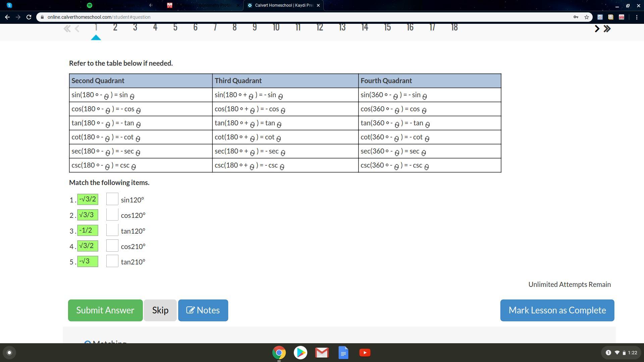Screen dimensions: 644x362
Task: Open Chrome three-dot menu
Action: 637,17
